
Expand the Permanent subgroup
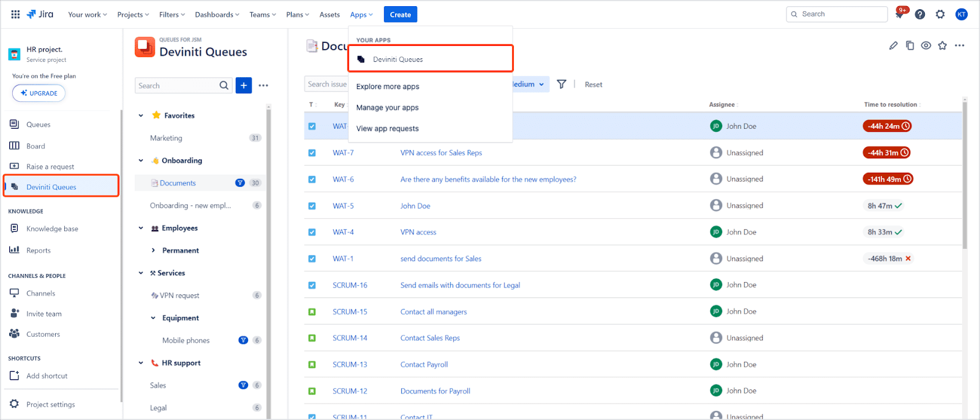coord(153,250)
